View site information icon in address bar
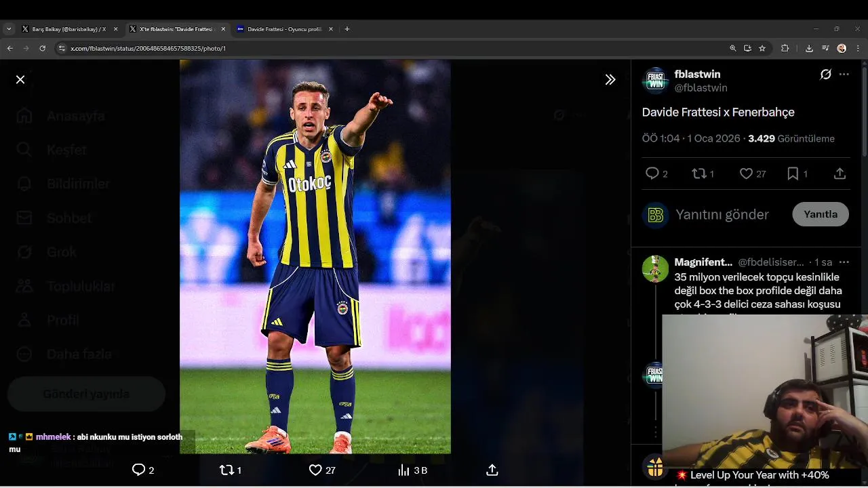 point(62,48)
